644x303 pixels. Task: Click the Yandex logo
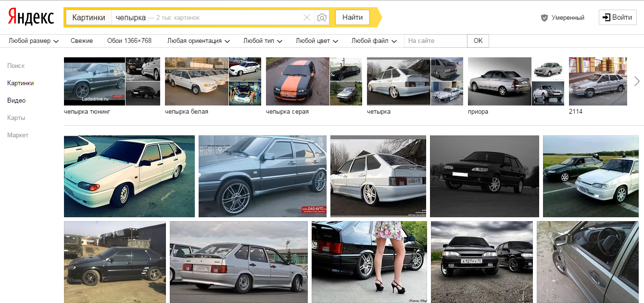(x=31, y=17)
